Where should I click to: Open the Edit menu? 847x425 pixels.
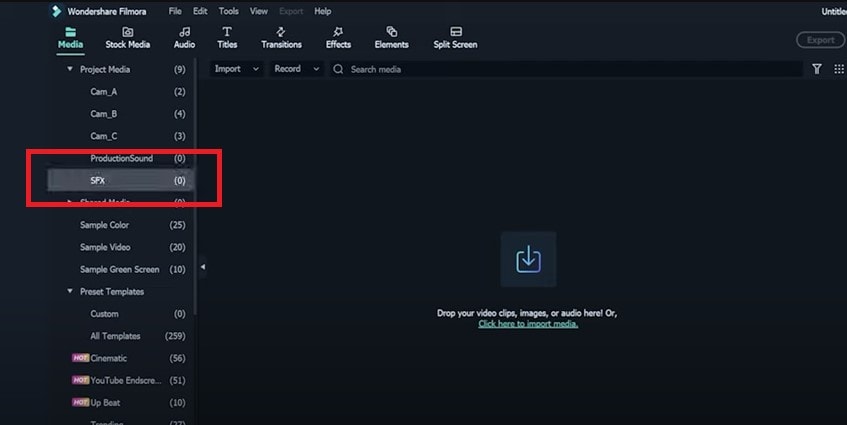point(200,11)
